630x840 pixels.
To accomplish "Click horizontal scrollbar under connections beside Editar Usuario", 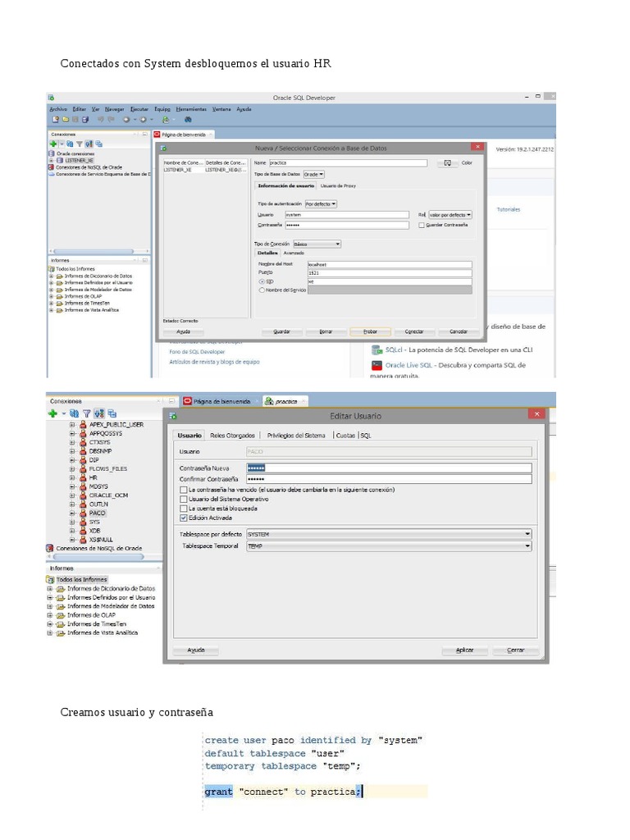I will click(x=98, y=557).
